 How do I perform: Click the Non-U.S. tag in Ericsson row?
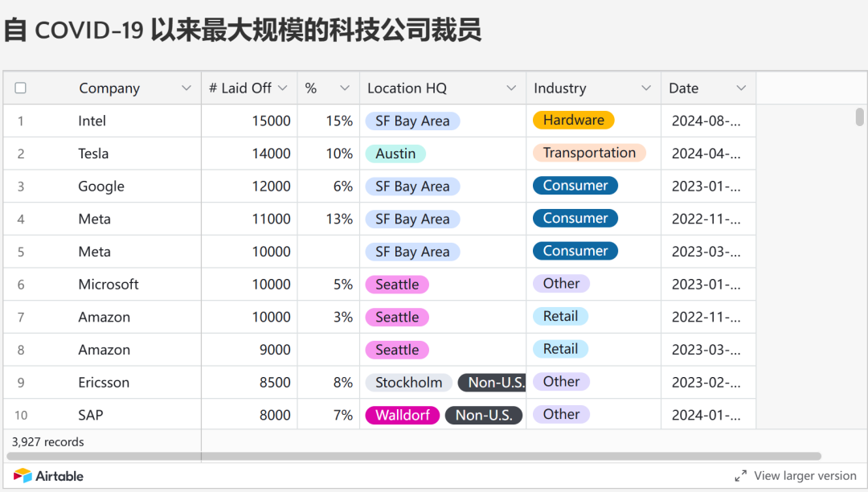(492, 383)
